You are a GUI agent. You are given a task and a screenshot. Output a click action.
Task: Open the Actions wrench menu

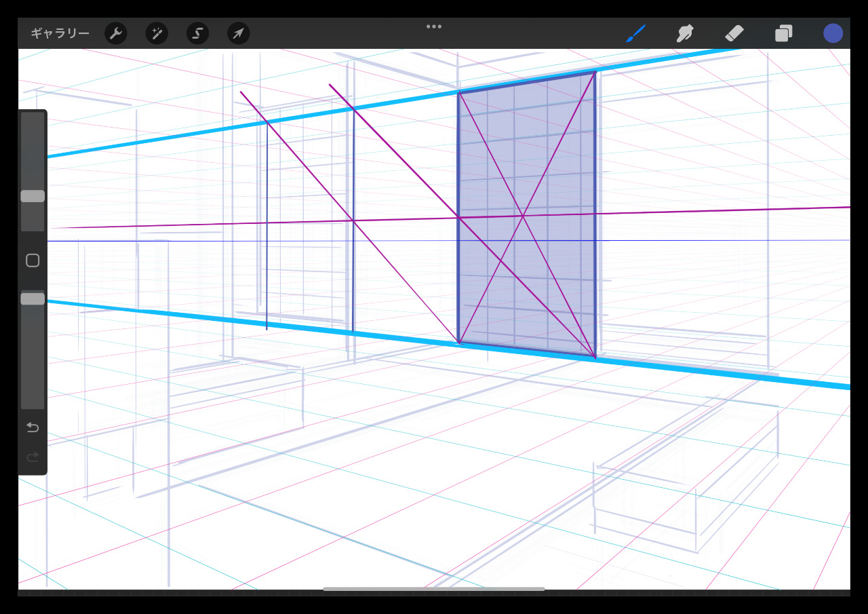pos(116,33)
